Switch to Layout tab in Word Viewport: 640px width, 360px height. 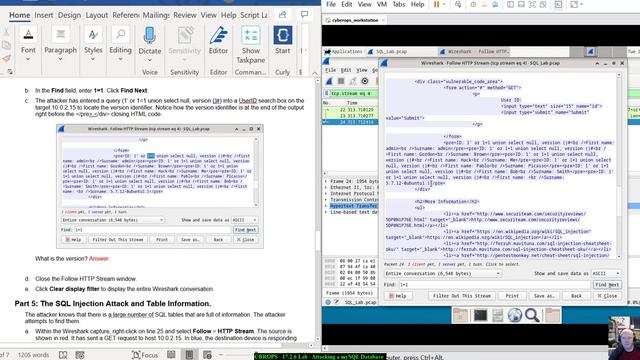tap(96, 15)
